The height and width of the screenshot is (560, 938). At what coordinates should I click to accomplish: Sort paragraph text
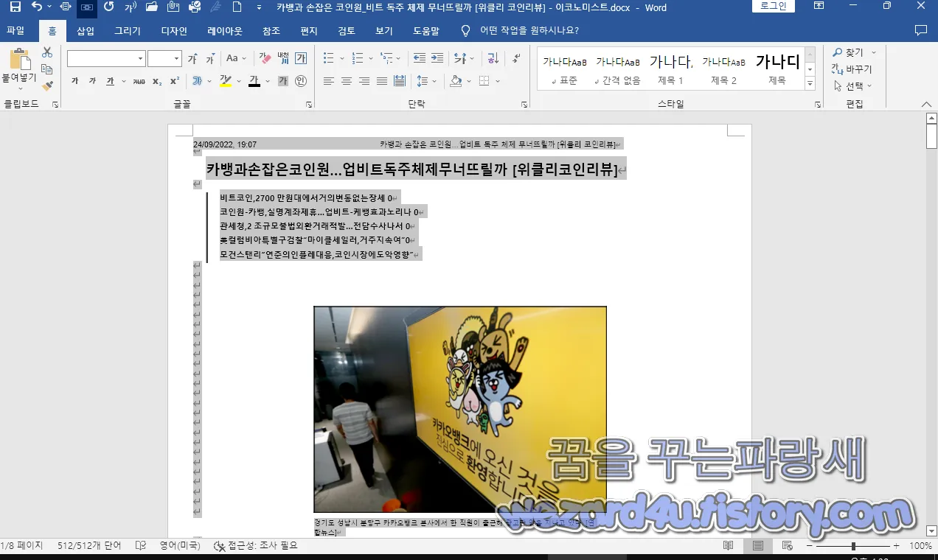(x=493, y=58)
